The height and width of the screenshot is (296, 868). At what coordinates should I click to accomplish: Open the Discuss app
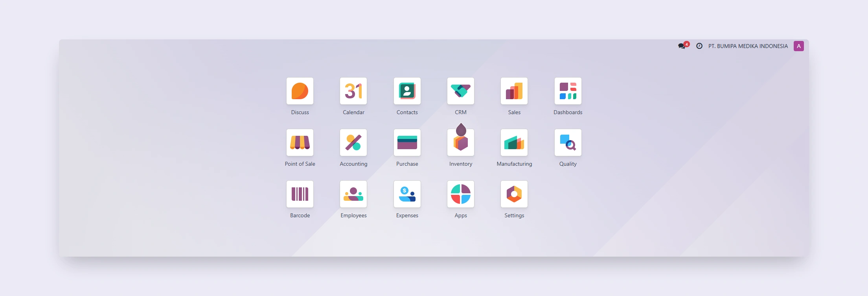coord(300,91)
